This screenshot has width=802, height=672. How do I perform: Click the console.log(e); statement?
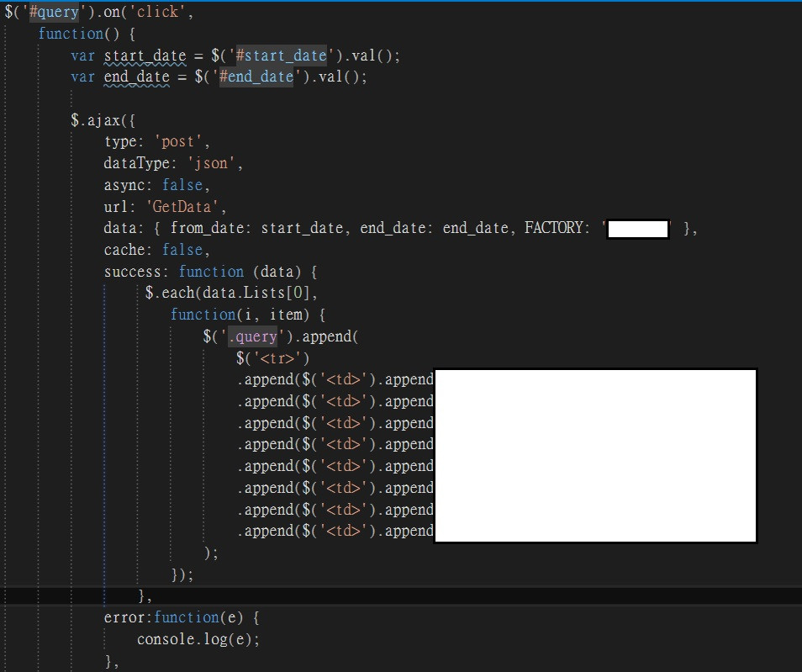coord(198,640)
